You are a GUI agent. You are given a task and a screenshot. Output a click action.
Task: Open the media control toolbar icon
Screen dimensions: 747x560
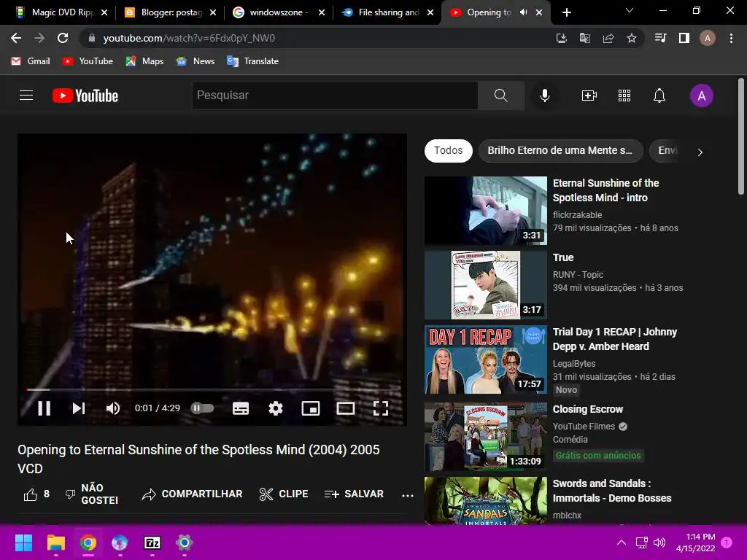660,38
